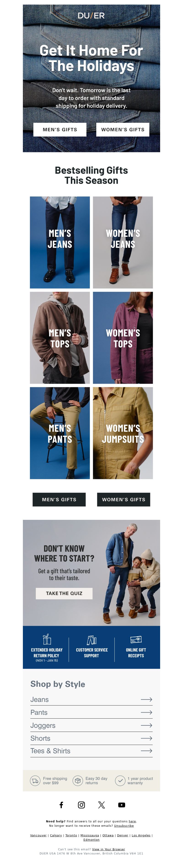Click the Take the Quiz button
This screenshot has width=183, height=868.
pos(64,593)
